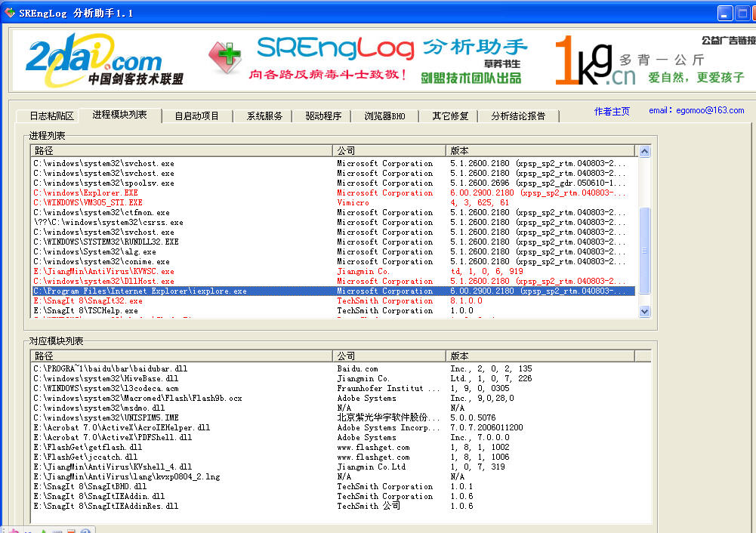Image resolution: width=756 pixels, height=533 pixels.
Task: Open the 1kg.cn 多背一公斤 charity banner
Action: pos(651,62)
